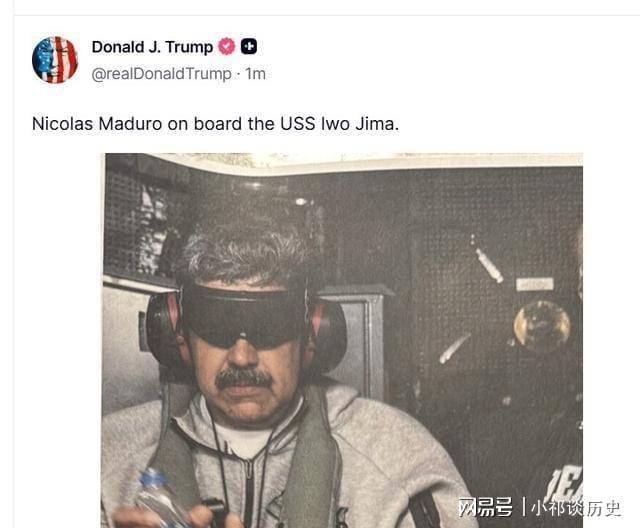The height and width of the screenshot is (528, 640).
Task: Click the 小祁谈历史 watermark text
Action: pos(576,508)
